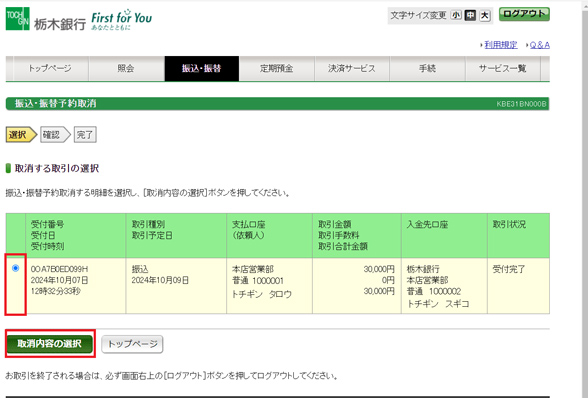588x398 pixels.
Task: Click the 完了 step indicator
Action: 85,135
